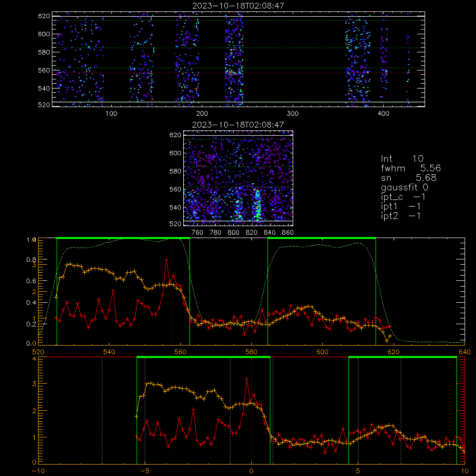Click the 'ipt1 -1' label
476x476 pixels.
coord(401,207)
